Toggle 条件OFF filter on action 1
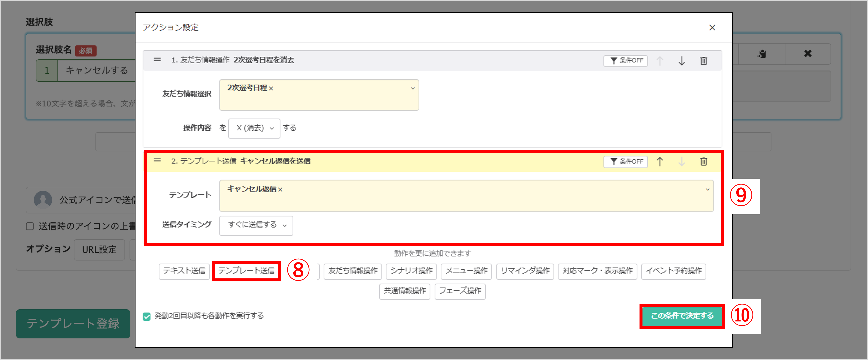The image size is (868, 360). pyautogui.click(x=625, y=61)
